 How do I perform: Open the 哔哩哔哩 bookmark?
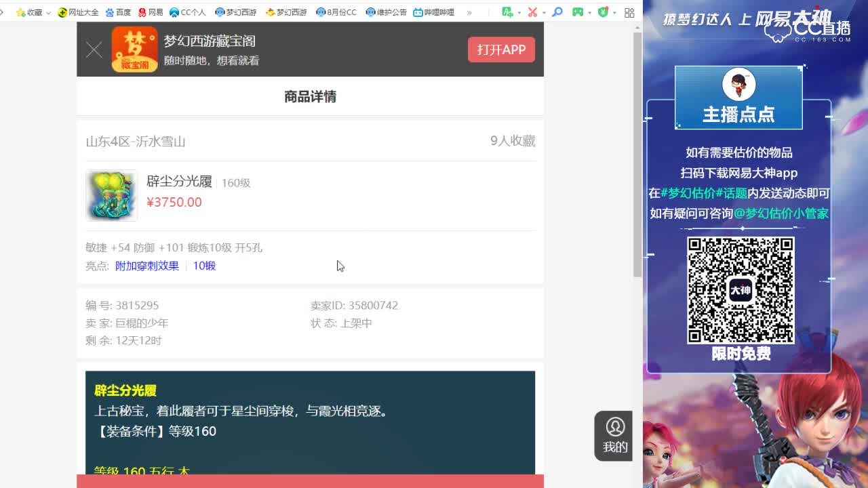[434, 12]
